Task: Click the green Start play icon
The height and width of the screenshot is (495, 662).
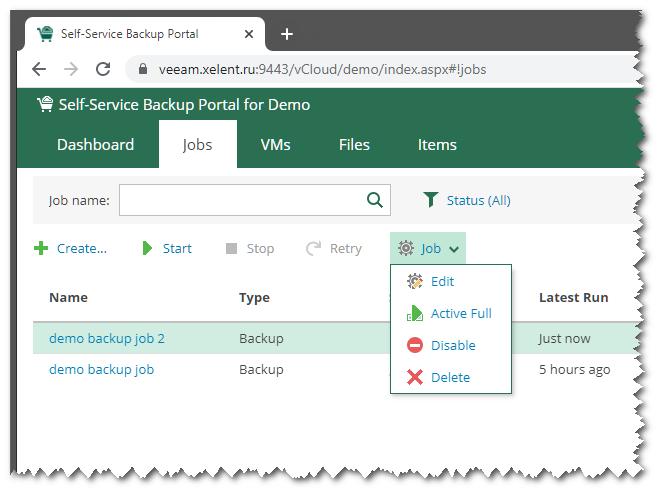Action: [147, 248]
